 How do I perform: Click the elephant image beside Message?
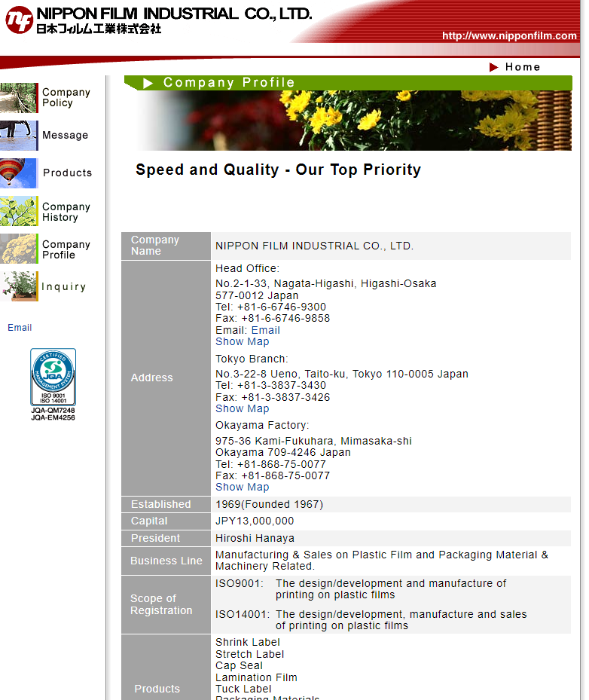coord(18,136)
